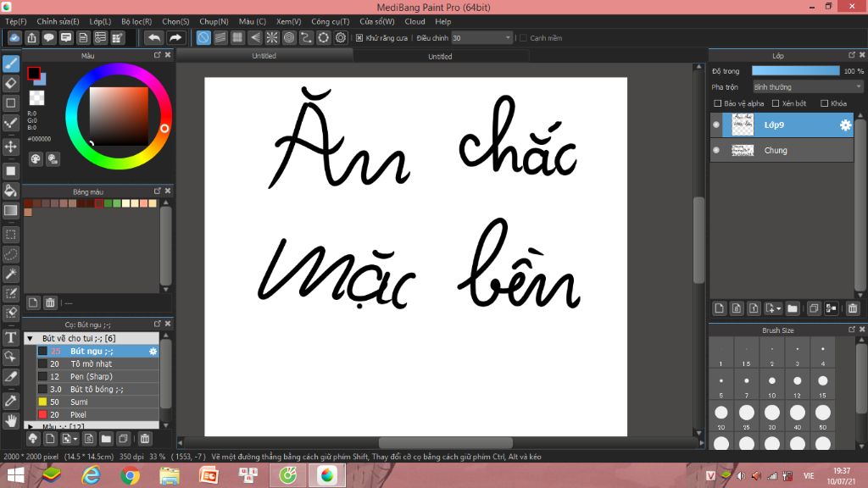Viewport: 868px width, 488px height.
Task: Switch to the second Untitled tab
Action: [x=440, y=57]
